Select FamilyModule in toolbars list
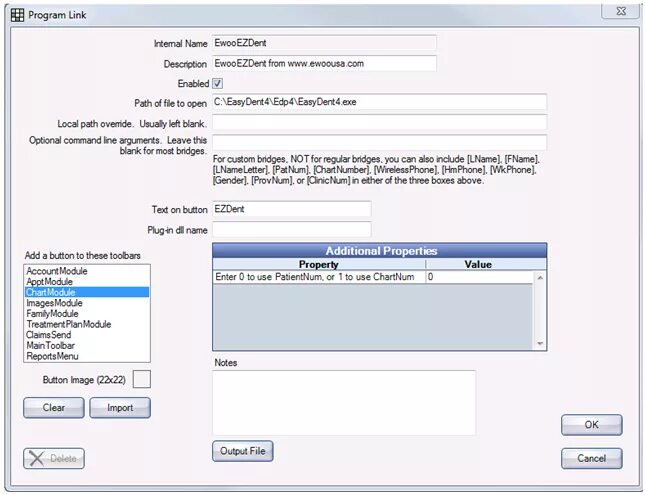Image resolution: width=645 pixels, height=494 pixels. coord(87,314)
